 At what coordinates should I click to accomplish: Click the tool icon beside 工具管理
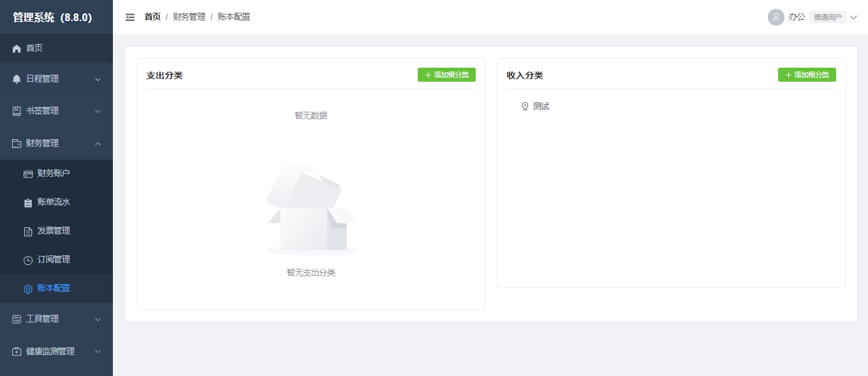[x=17, y=319]
